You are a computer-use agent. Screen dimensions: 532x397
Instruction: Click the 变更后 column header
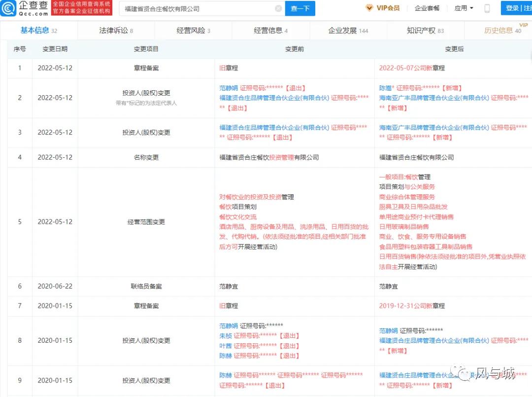point(454,49)
